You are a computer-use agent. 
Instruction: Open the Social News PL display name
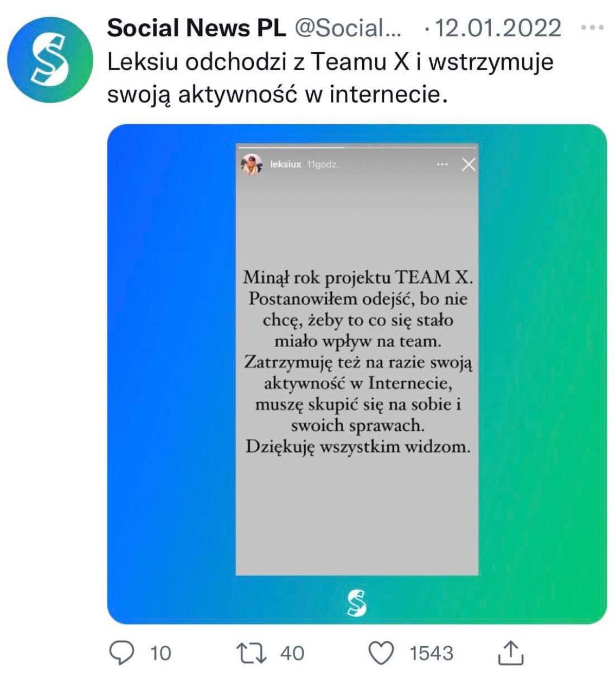coord(196,28)
